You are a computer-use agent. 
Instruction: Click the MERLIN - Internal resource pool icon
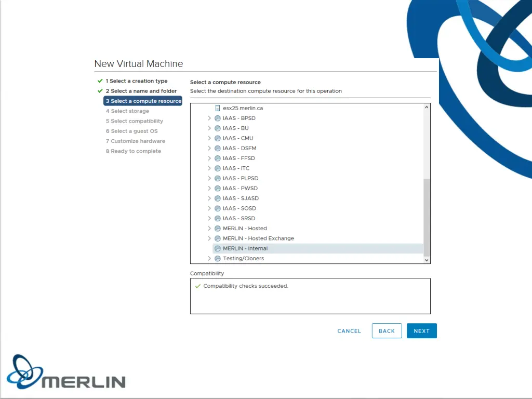218,248
